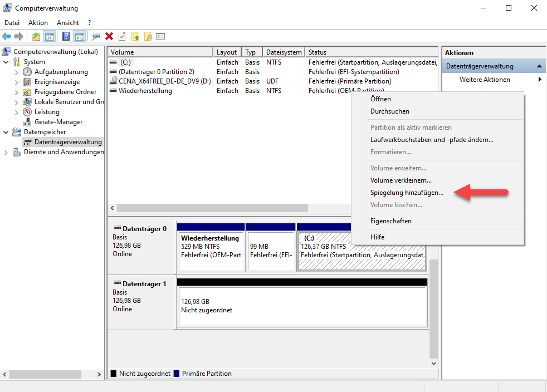
Task: Choose 'Volume verkleinern...' in context menu
Action: (x=401, y=180)
